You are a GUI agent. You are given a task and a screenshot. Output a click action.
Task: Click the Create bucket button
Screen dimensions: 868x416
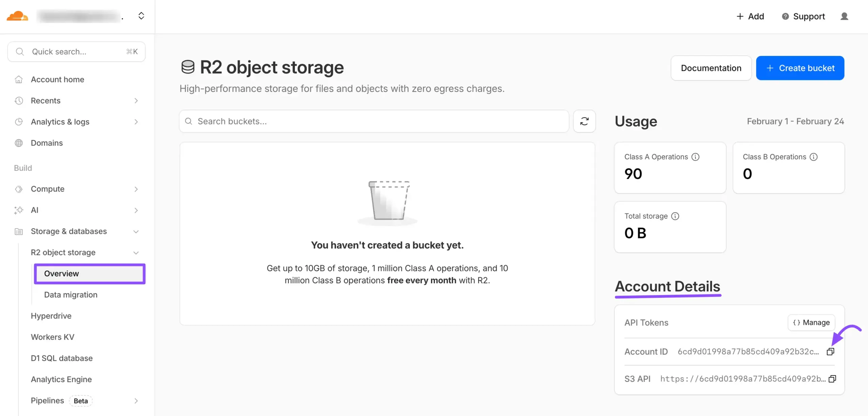[x=800, y=68]
